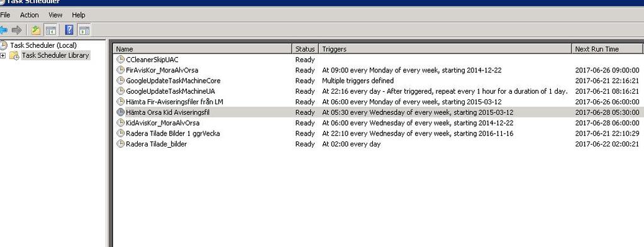This screenshot has height=247, width=644.
Task: Click next run time 2017-06-21 22:16:21
Action: 607,80
